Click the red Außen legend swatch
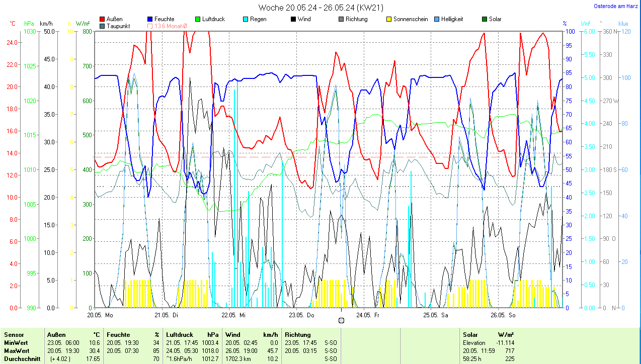Viewport: 641px width, 364px height. [103, 19]
